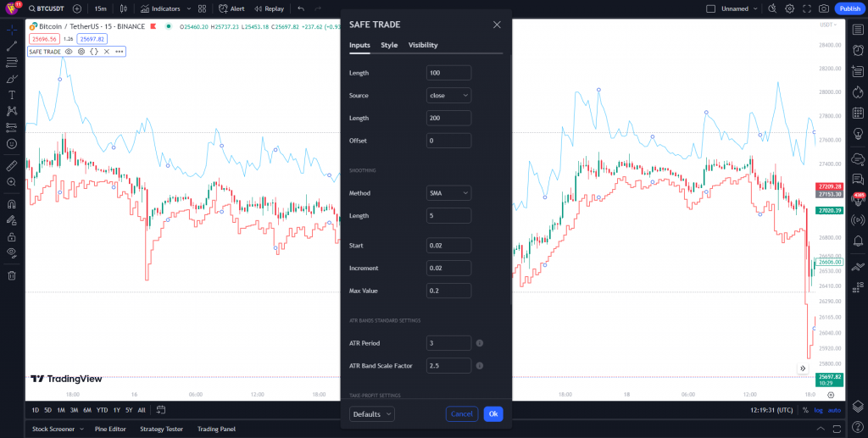Toggle stay in drawing mode

[x=12, y=220]
